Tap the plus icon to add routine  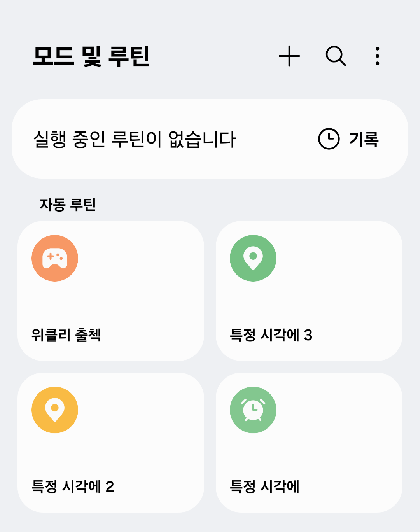pos(289,56)
